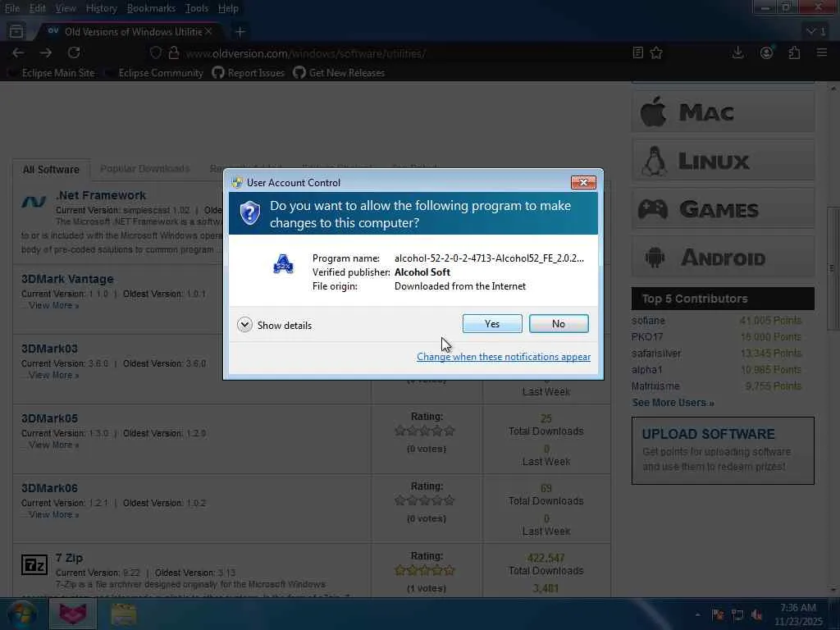Open the Games platform button

coord(724,208)
